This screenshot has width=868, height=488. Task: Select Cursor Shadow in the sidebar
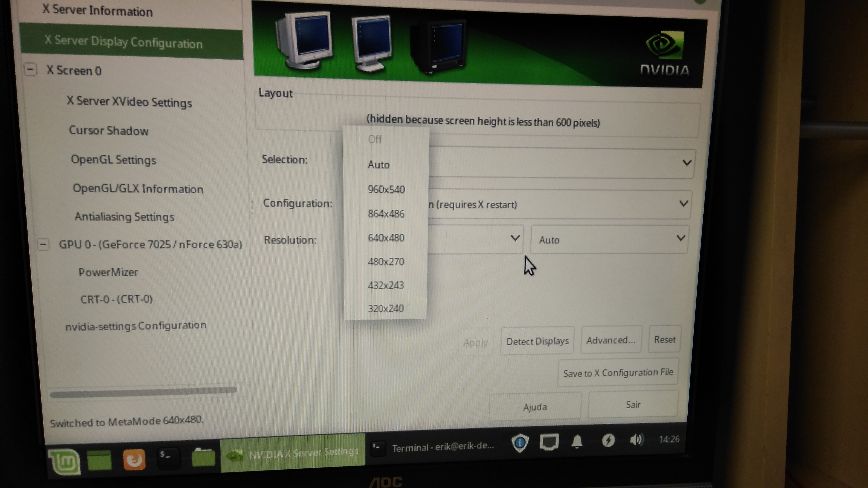pyautogui.click(x=108, y=130)
